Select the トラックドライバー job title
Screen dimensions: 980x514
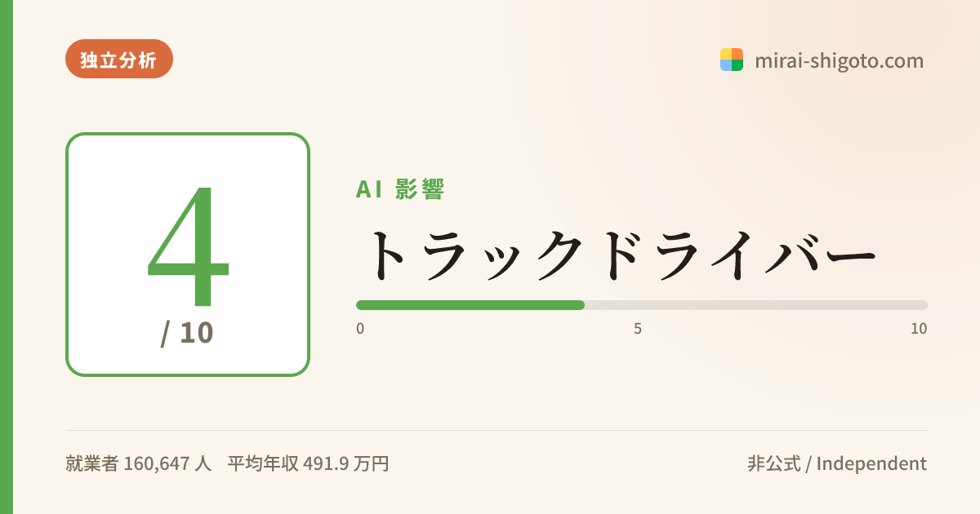click(617, 255)
